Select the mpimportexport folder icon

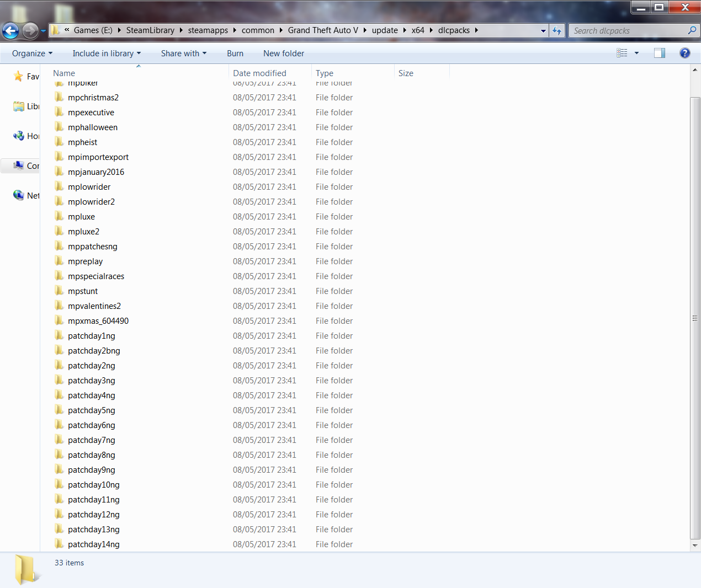(60, 157)
